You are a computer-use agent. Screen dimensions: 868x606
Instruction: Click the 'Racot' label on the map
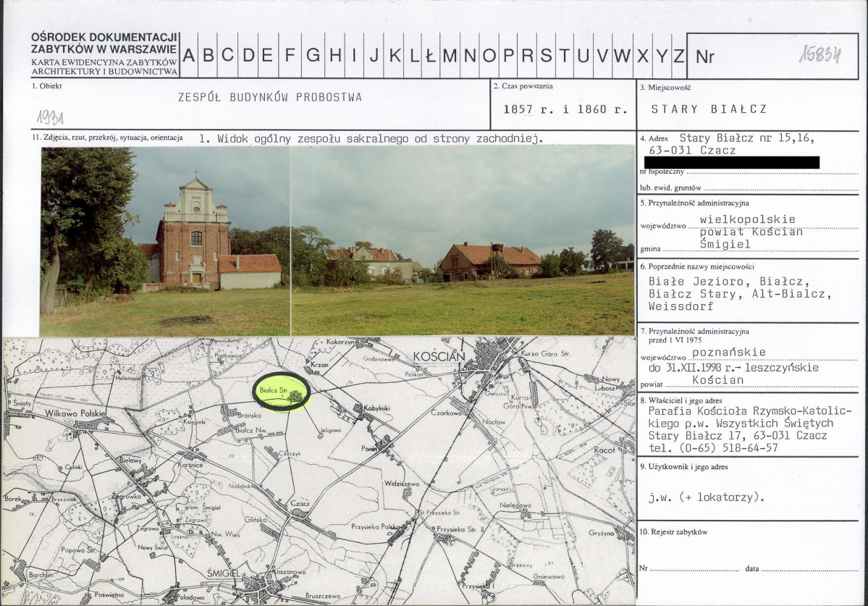(604, 450)
